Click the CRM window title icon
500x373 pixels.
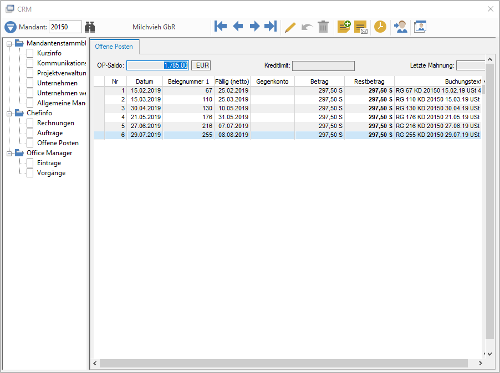pyautogui.click(x=10, y=9)
